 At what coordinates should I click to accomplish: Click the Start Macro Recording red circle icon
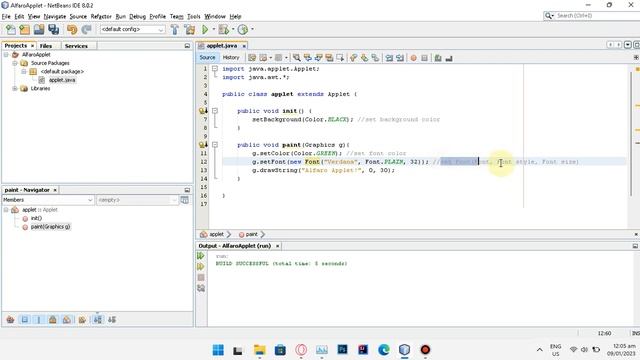413,58
